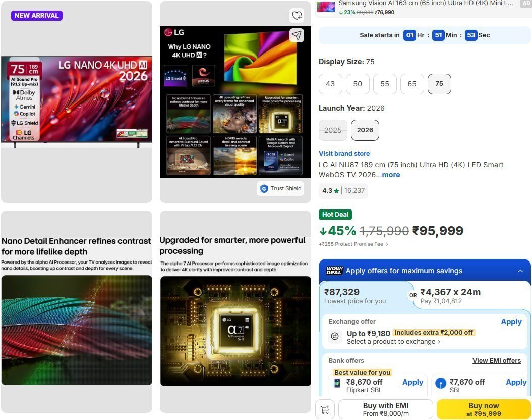This screenshot has width=532, height=420.
Task: Select 75 inch display size
Action: coord(439,84)
